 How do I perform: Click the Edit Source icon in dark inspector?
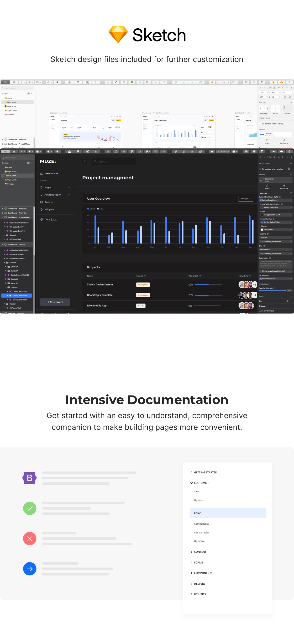tap(284, 186)
